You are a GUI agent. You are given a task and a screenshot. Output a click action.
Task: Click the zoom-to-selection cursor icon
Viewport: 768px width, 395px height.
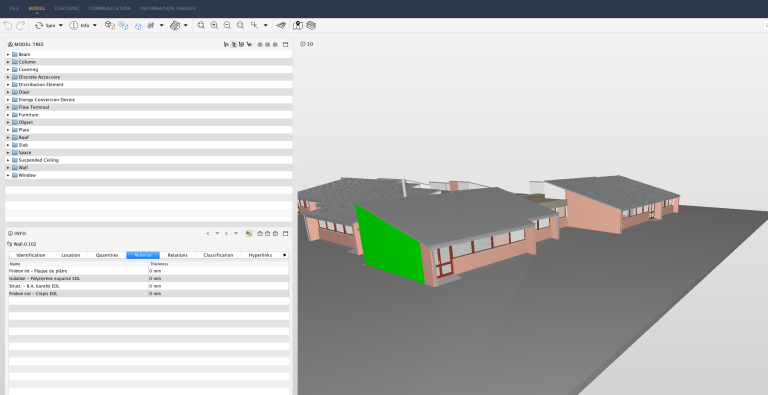[x=254, y=25]
